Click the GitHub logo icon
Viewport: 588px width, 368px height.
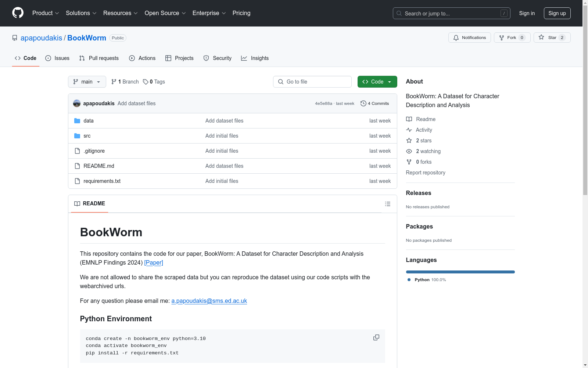tap(18, 13)
